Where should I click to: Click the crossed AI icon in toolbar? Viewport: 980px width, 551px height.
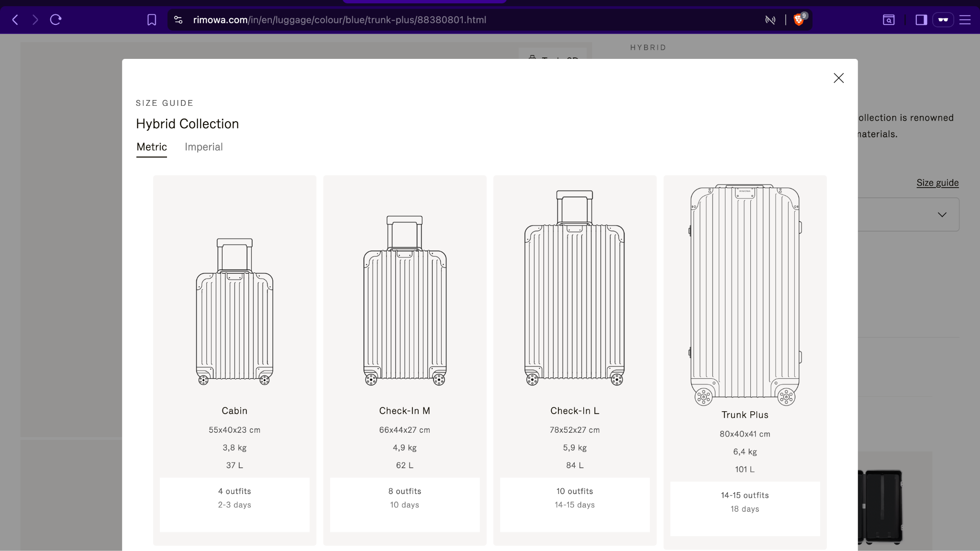(x=770, y=20)
